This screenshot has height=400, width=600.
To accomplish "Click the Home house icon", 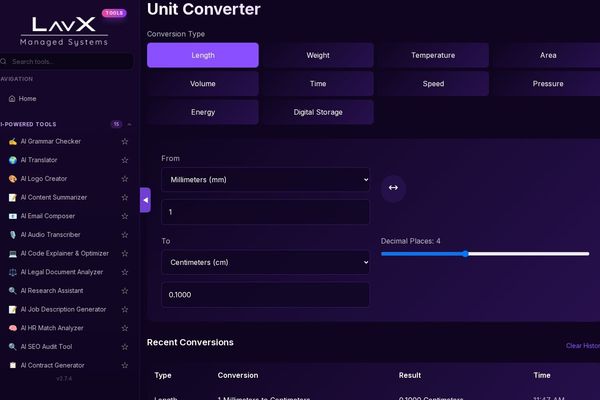I will pos(12,99).
